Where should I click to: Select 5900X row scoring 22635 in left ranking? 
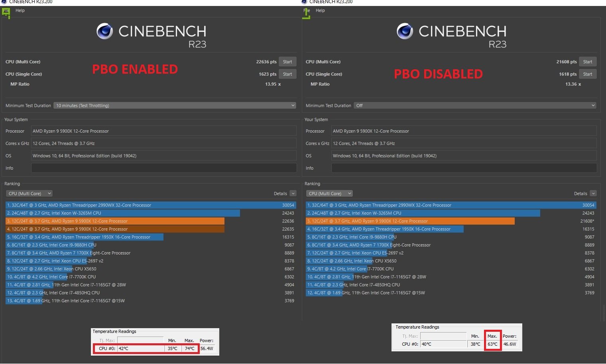click(151, 229)
